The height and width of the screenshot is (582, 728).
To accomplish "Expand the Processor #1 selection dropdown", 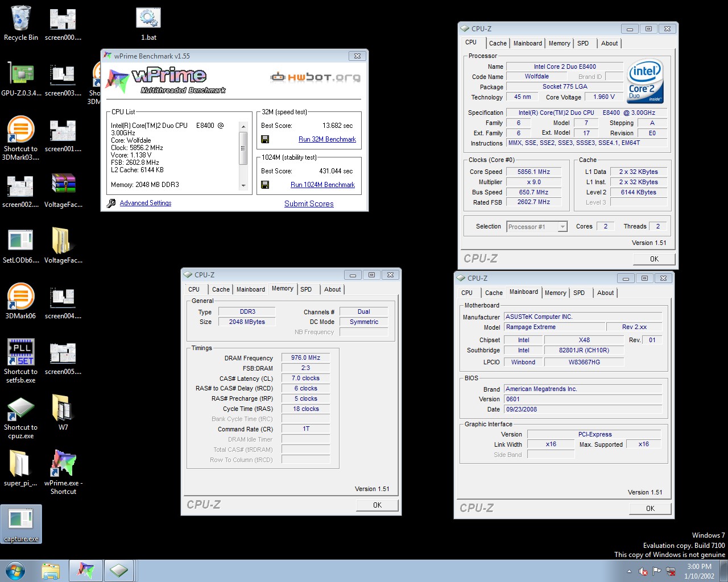I will point(562,227).
